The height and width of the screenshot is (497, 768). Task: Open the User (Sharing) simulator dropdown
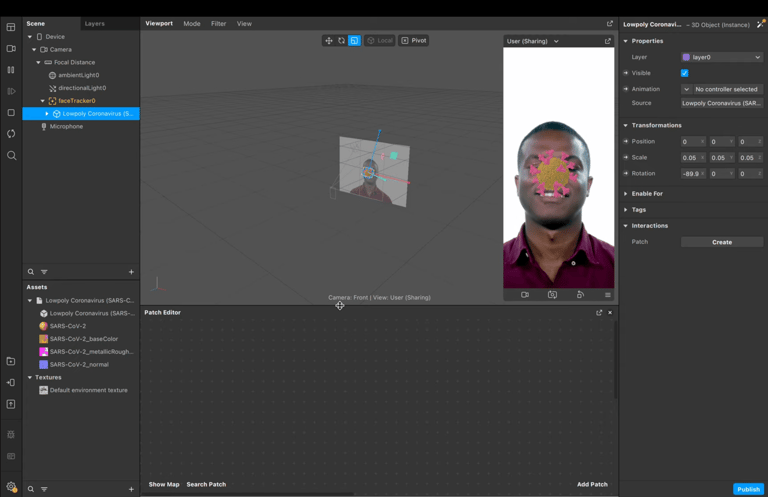(x=533, y=41)
